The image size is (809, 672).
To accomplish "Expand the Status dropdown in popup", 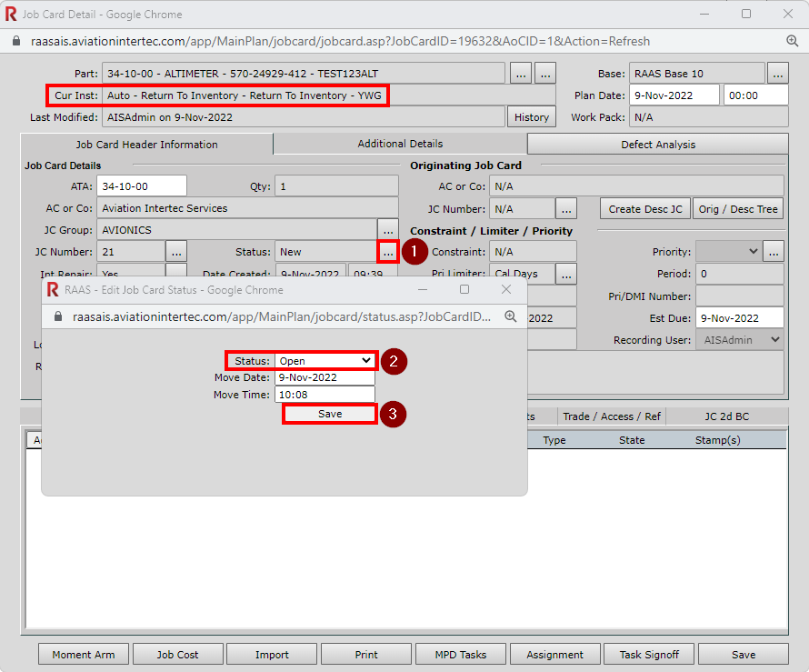I will (325, 361).
